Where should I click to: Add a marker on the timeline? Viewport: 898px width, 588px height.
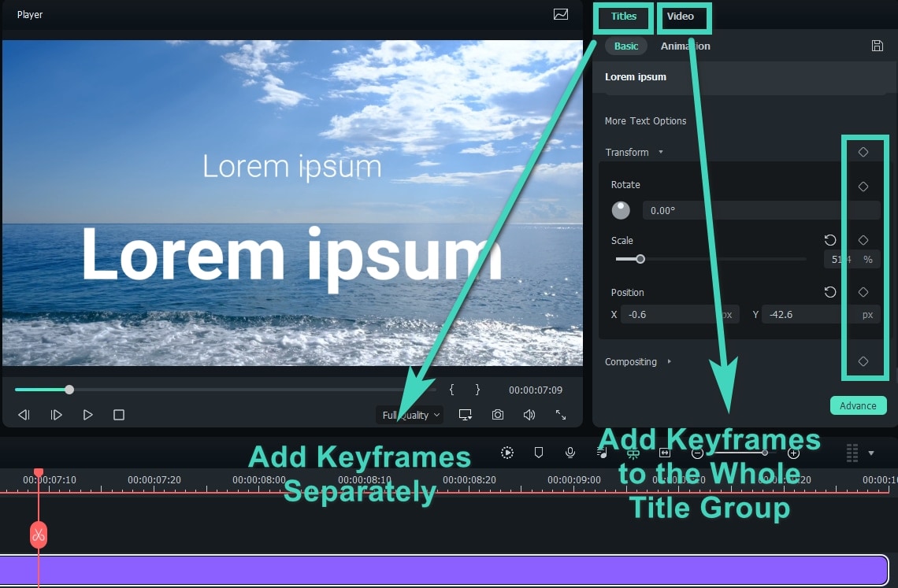[x=538, y=453]
